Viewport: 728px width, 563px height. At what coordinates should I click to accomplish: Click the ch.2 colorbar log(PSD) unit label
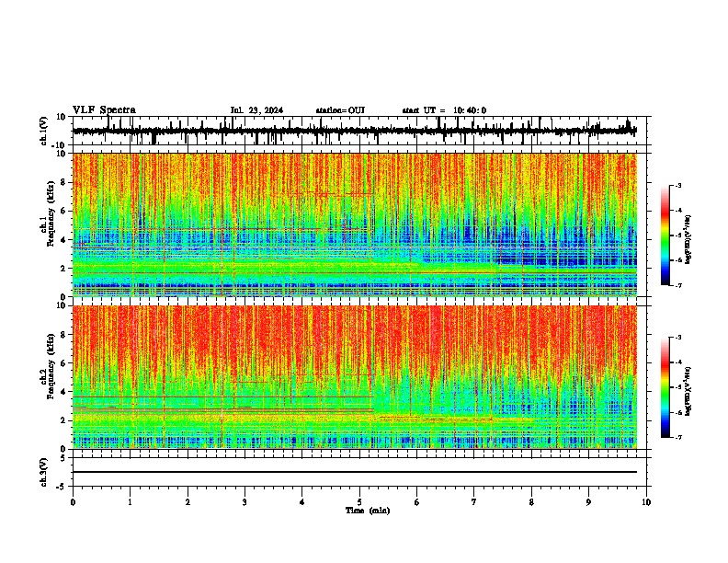(688, 391)
